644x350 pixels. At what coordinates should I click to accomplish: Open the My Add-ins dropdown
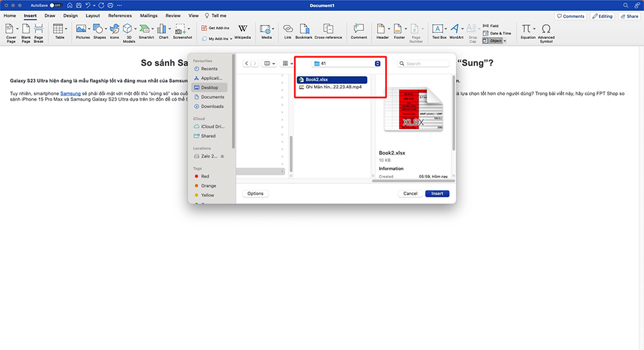[x=217, y=39]
